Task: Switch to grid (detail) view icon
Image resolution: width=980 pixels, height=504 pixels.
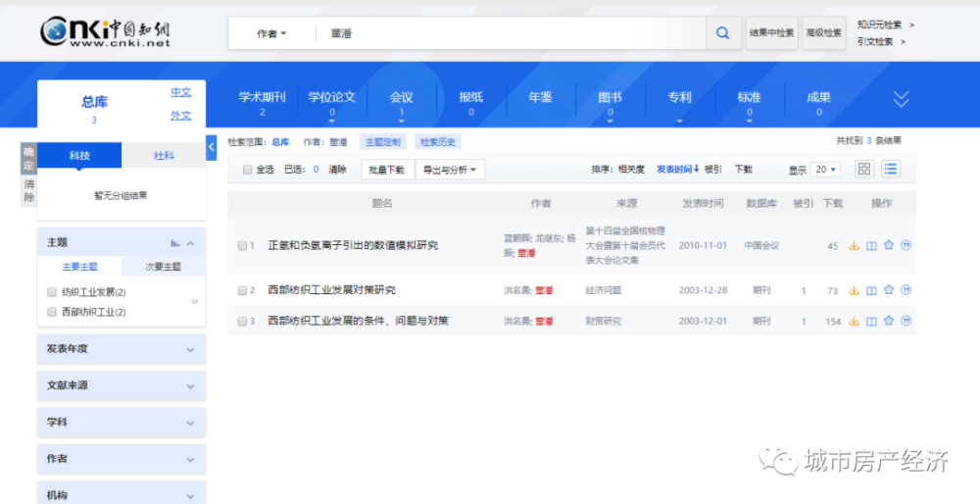Action: click(x=864, y=169)
